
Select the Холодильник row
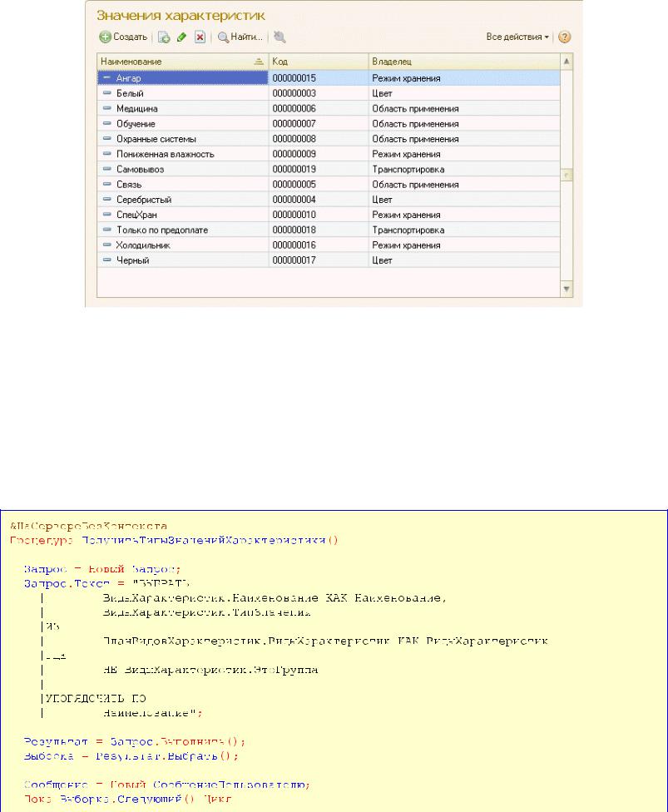coord(329,245)
